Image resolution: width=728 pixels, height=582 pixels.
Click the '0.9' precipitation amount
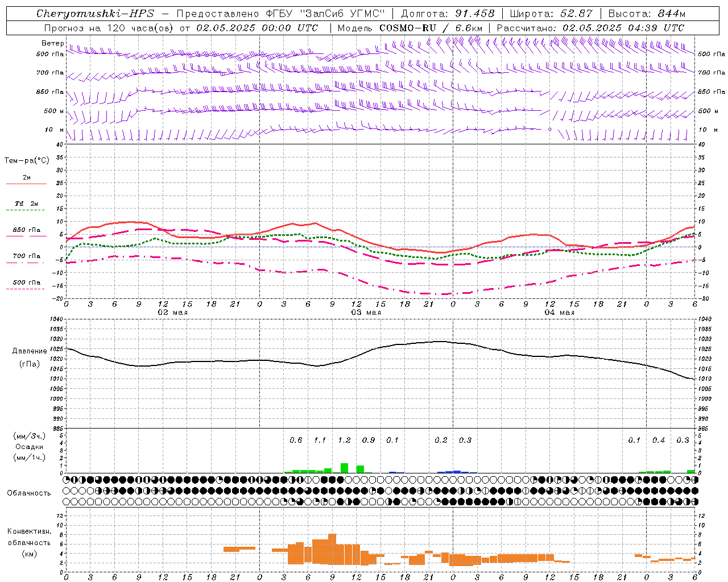point(369,440)
